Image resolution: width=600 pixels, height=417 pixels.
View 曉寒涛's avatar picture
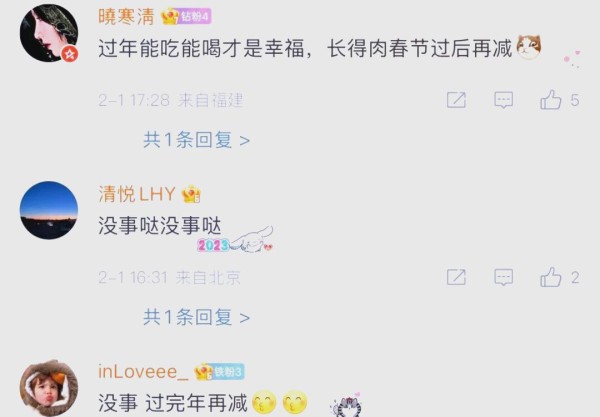[49, 33]
